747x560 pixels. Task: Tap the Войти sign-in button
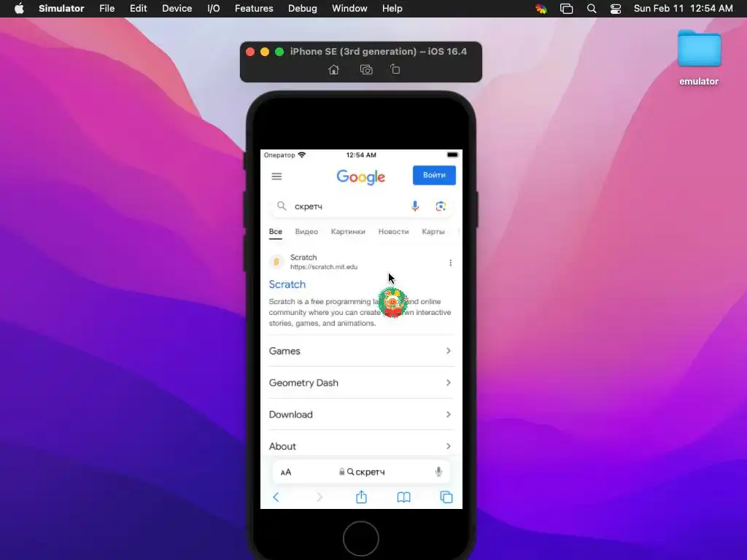point(434,175)
